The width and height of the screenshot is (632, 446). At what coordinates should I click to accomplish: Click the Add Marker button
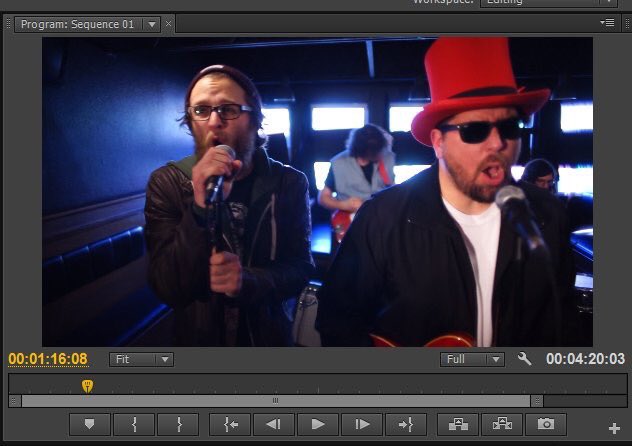[x=89, y=424]
